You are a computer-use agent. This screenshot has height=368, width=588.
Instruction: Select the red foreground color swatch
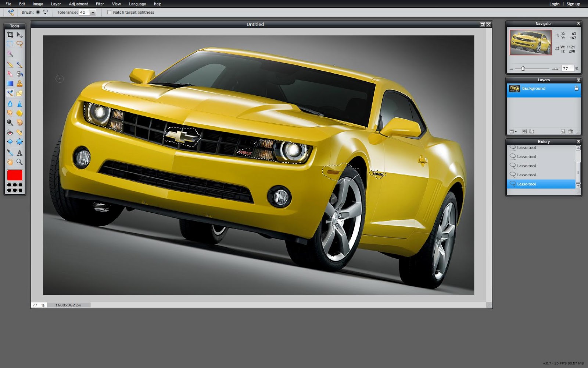click(x=15, y=175)
